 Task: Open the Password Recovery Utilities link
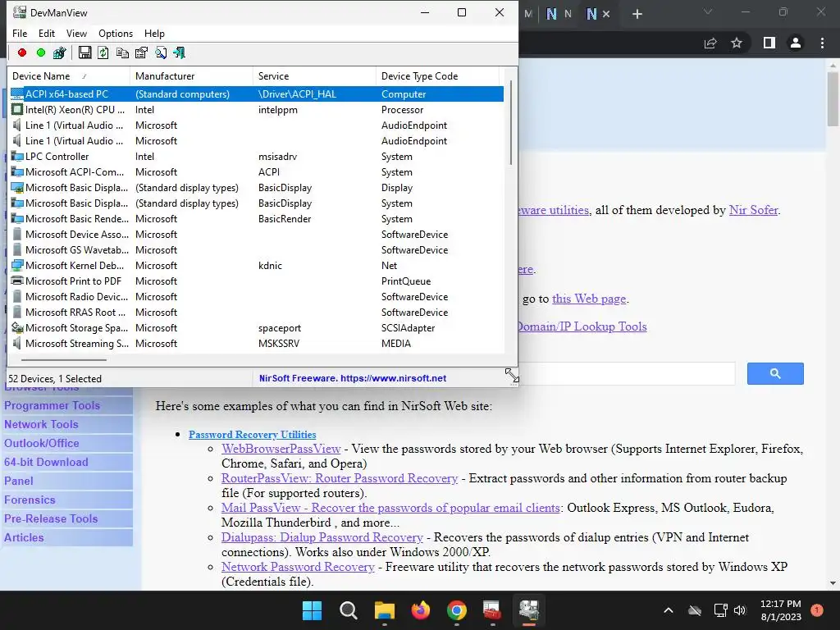253,435
